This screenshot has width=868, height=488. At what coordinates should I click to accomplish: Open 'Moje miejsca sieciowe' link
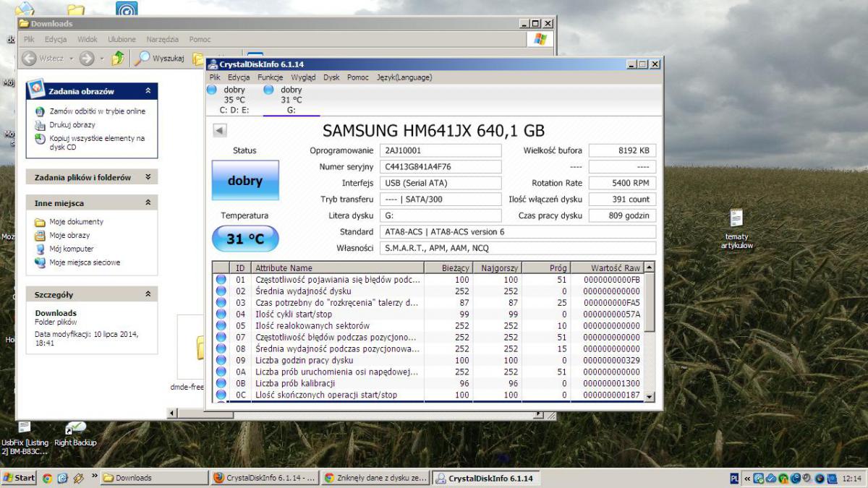[85, 262]
